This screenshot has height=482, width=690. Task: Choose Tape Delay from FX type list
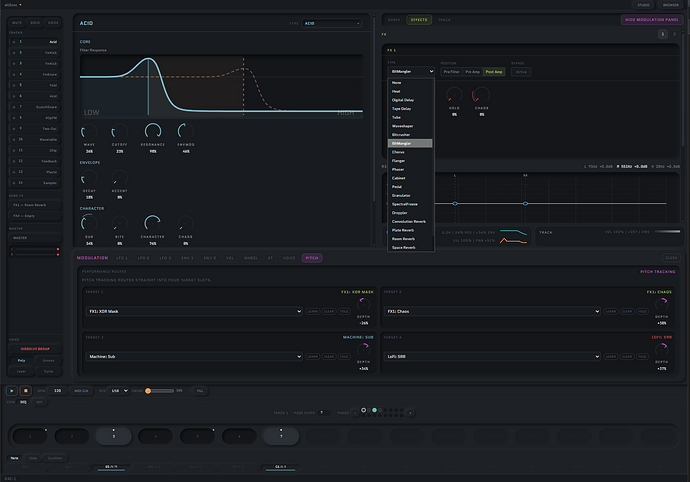[x=410, y=109]
